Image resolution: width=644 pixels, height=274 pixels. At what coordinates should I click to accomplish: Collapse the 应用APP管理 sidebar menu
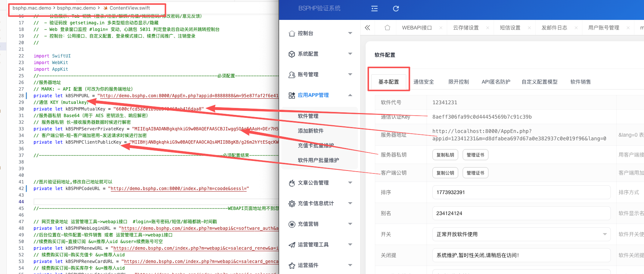(350, 95)
